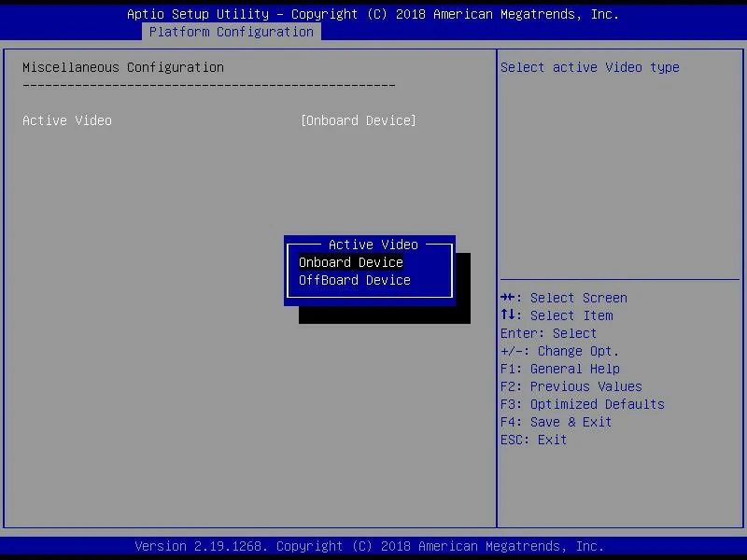The height and width of the screenshot is (560, 747).
Task: Click F2: Previous Values
Action: coord(571,386)
